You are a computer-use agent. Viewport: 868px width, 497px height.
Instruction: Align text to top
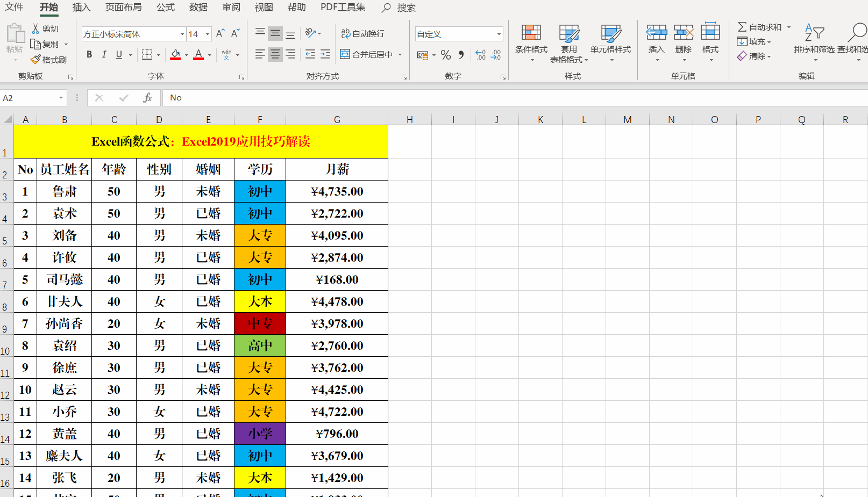click(x=260, y=33)
